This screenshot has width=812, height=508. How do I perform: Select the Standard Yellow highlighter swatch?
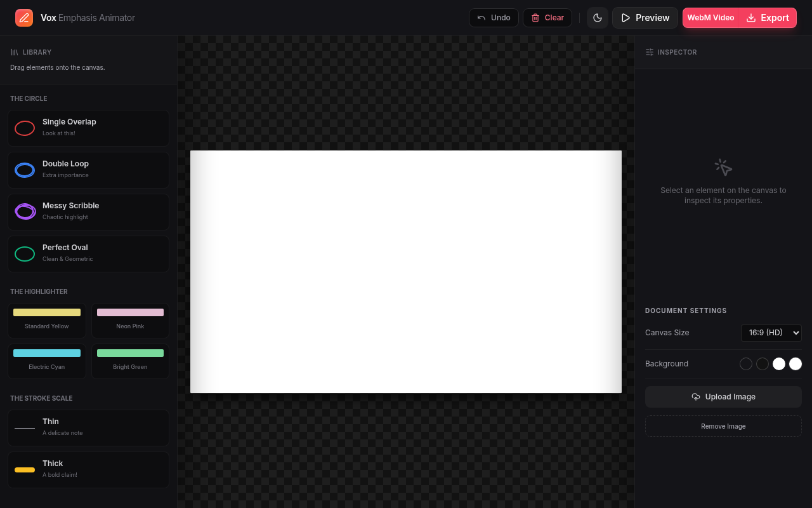[x=47, y=321]
